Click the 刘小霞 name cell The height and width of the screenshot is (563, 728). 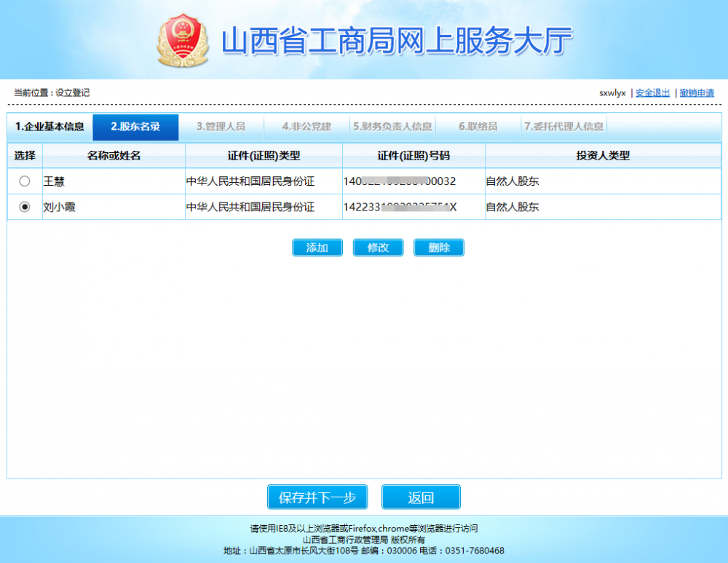click(x=60, y=207)
